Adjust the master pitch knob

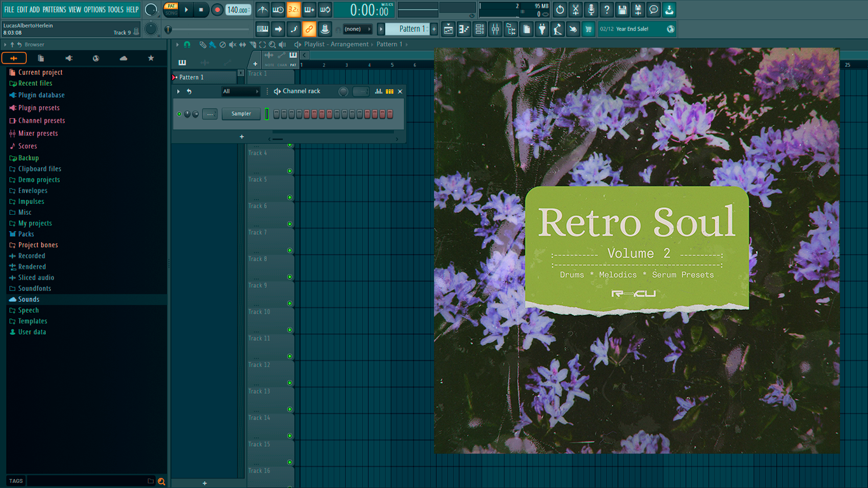pyautogui.click(x=151, y=29)
